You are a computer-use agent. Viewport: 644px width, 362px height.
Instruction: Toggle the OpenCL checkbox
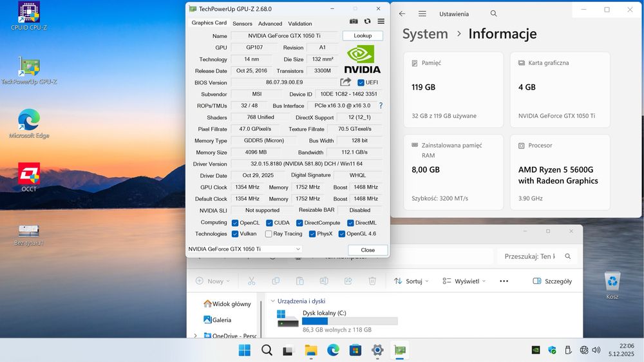tap(235, 223)
